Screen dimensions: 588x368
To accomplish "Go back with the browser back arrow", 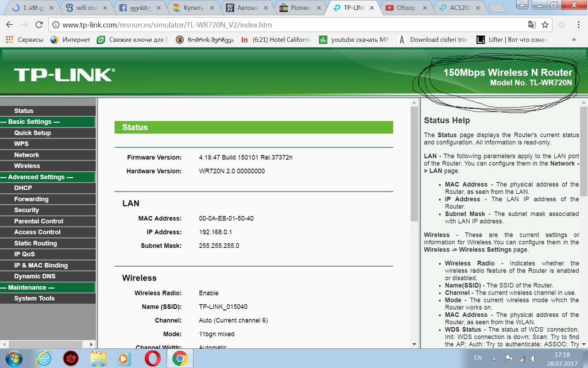I will pos(10,25).
